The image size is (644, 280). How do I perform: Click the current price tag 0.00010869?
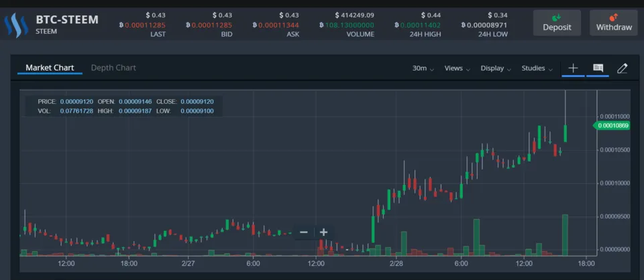click(x=612, y=125)
